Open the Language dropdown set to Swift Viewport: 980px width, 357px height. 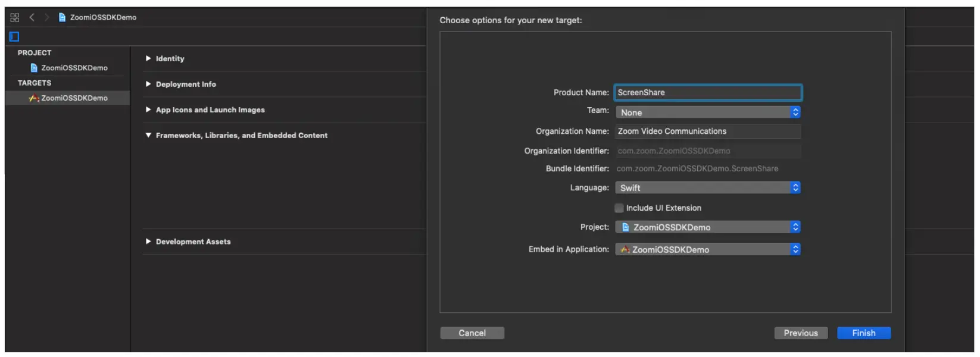(x=707, y=188)
